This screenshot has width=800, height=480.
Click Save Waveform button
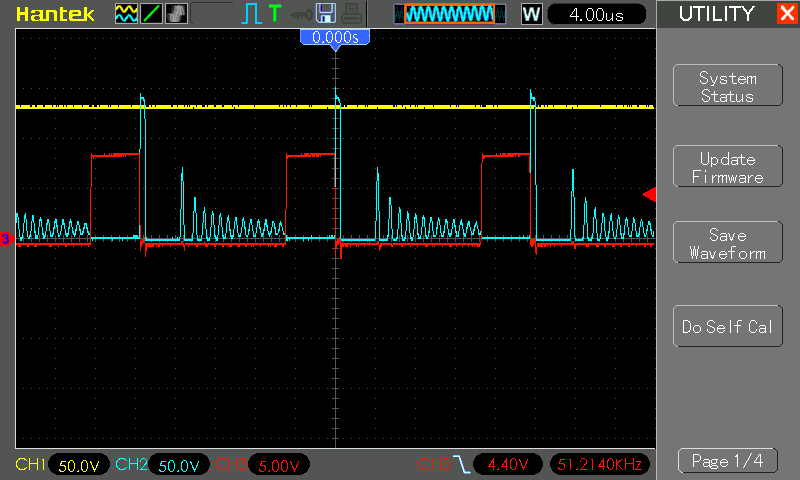[x=728, y=242]
